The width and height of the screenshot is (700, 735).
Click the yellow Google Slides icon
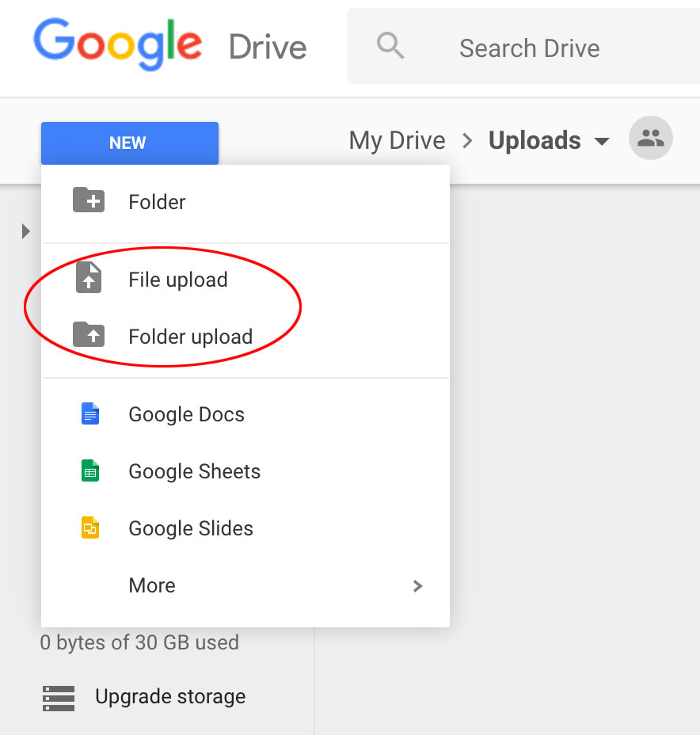coord(90,528)
